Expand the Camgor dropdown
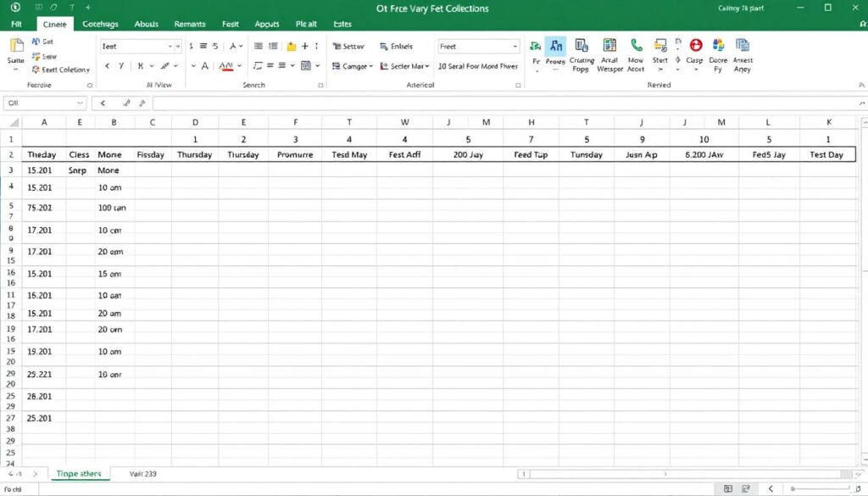Image resolution: width=868 pixels, height=496 pixels. (x=370, y=66)
